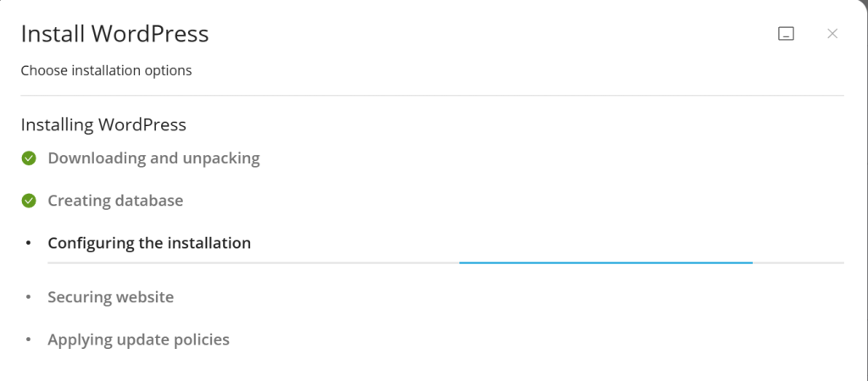
Task: Click bullet beside Securing website
Action: click(29, 298)
